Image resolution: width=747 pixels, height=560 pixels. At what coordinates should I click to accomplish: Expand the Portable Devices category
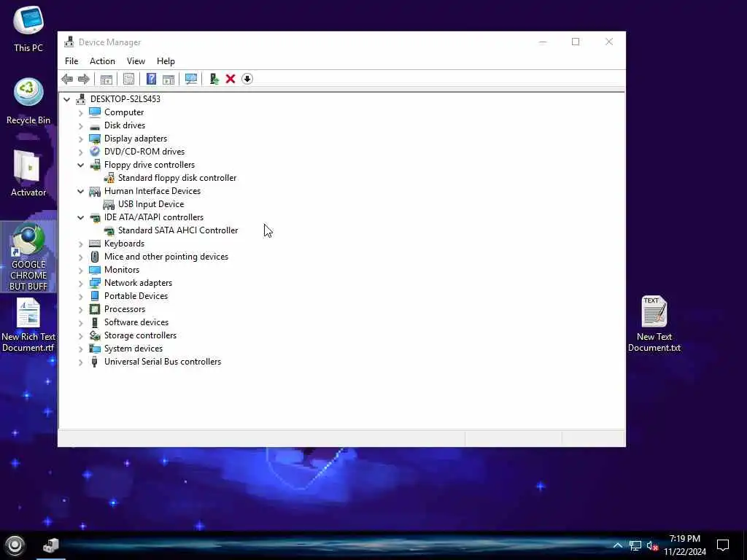pyautogui.click(x=80, y=296)
